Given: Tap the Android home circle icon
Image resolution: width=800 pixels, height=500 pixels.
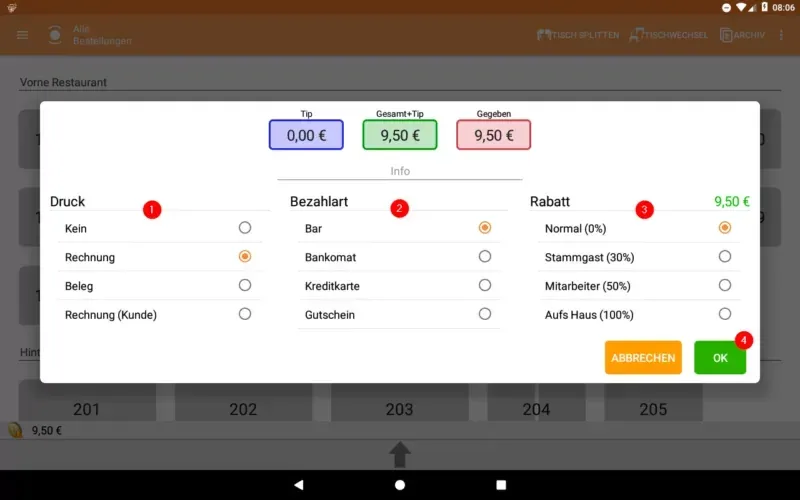Looking at the screenshot, I should [x=400, y=485].
